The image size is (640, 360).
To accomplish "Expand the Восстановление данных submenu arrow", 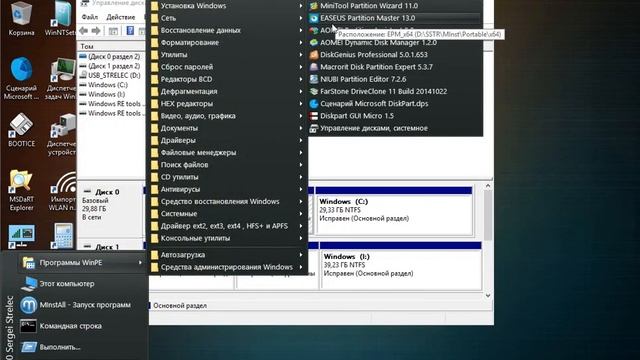I will click(x=301, y=30).
